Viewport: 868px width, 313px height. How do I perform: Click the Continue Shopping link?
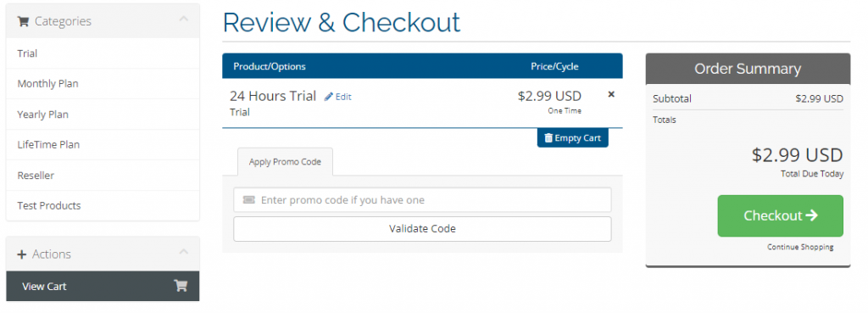coord(800,247)
